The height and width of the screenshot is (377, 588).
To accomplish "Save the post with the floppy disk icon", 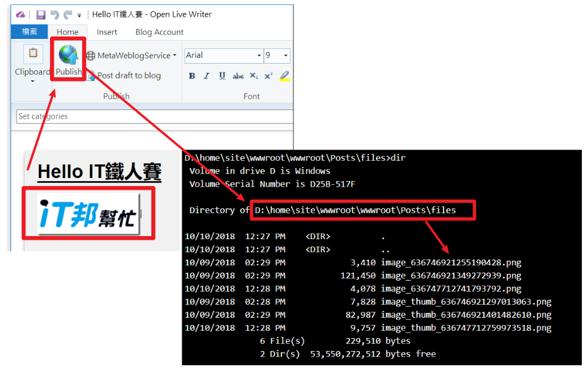I will click(41, 15).
